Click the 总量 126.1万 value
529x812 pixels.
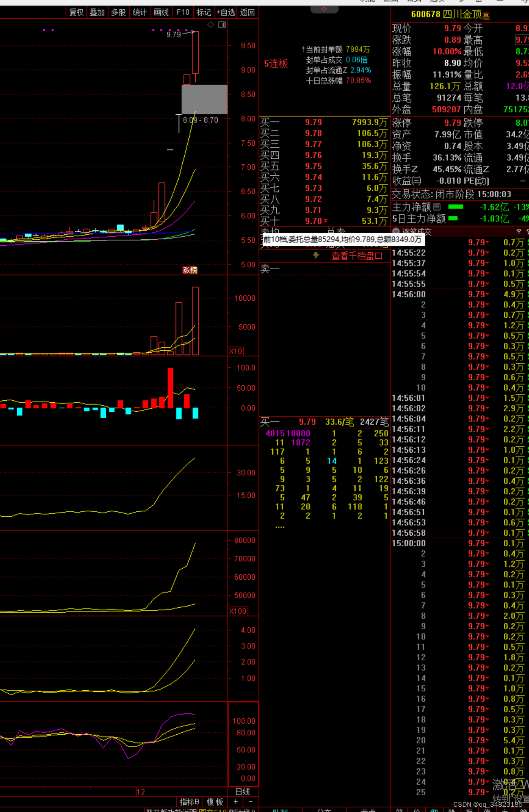[x=445, y=87]
